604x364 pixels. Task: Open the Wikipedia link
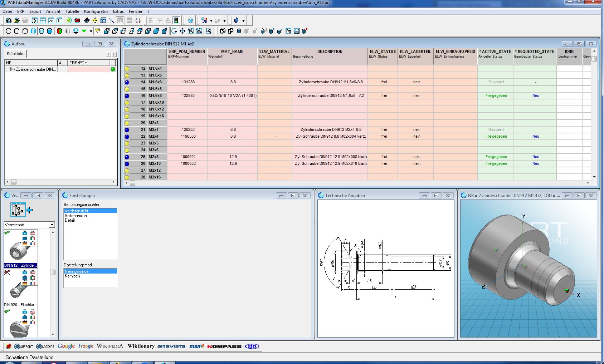point(109,346)
